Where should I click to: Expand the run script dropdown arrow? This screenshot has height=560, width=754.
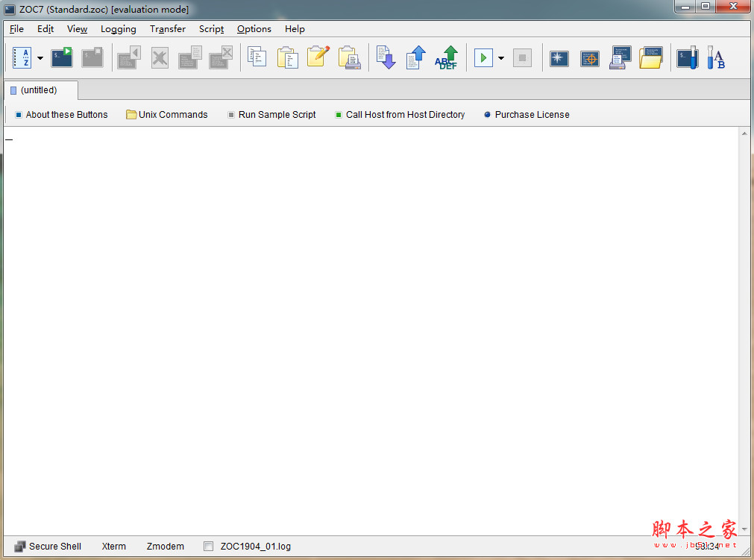pyautogui.click(x=501, y=58)
